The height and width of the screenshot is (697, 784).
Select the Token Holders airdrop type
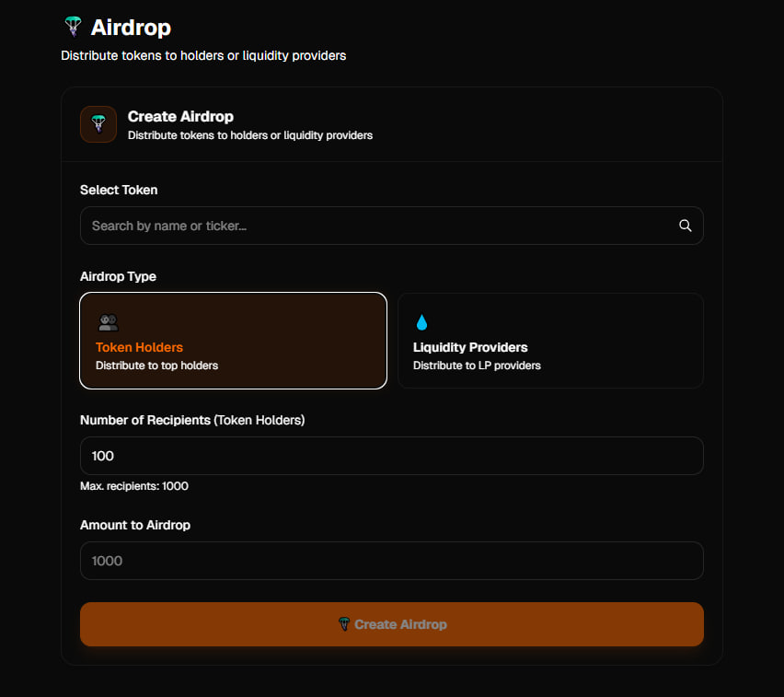[233, 341]
